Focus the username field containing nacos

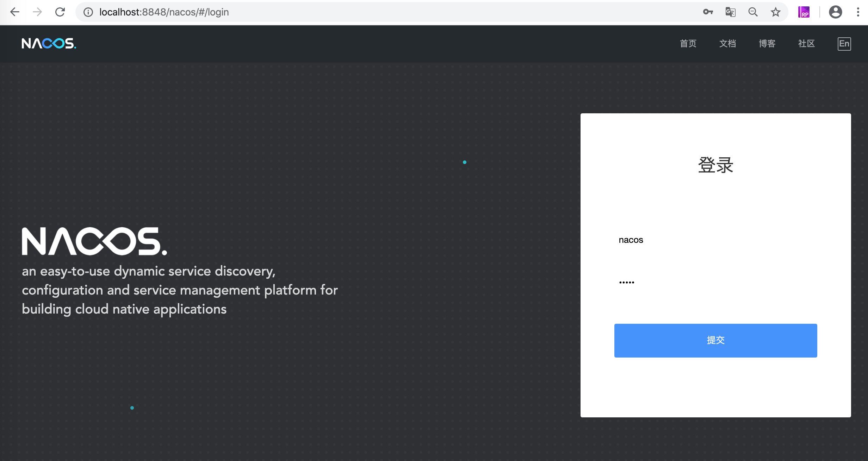(715, 240)
